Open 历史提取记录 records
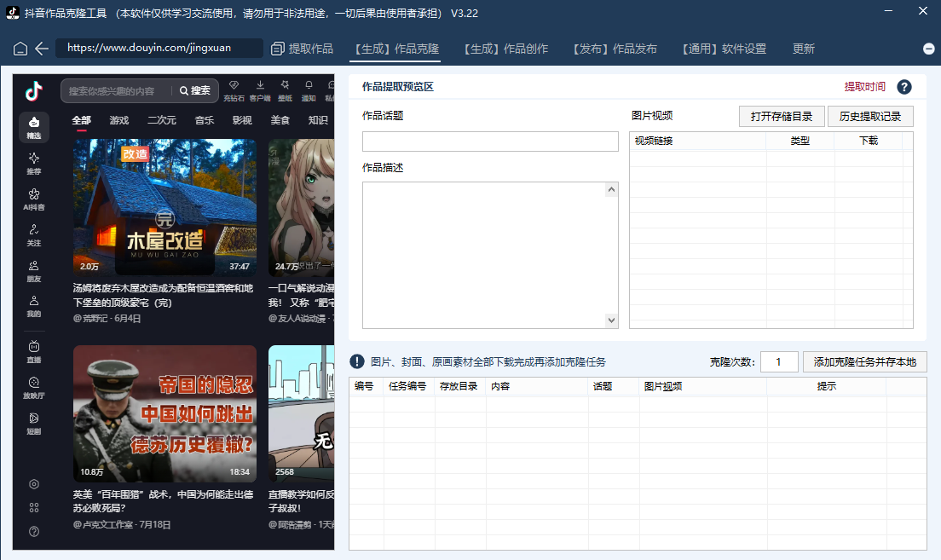Image resolution: width=941 pixels, height=560 pixels. [872, 117]
